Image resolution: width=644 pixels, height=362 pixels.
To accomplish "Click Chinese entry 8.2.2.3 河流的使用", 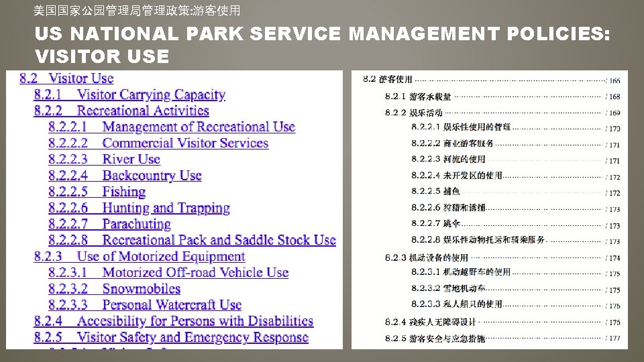I will pyautogui.click(x=448, y=160).
